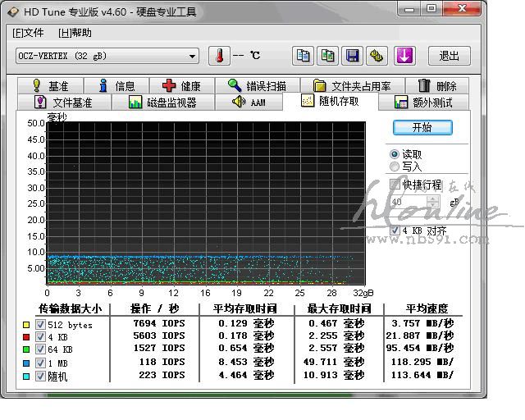The image size is (525, 420).
Task: Toggle the 快捷行程 short stroke checkbox
Action: tap(395, 185)
